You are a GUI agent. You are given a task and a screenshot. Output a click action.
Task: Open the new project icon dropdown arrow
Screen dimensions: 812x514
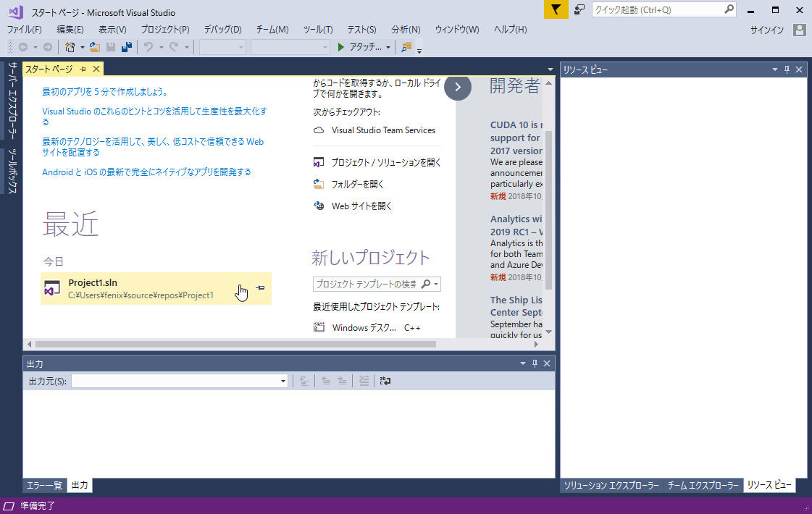82,48
